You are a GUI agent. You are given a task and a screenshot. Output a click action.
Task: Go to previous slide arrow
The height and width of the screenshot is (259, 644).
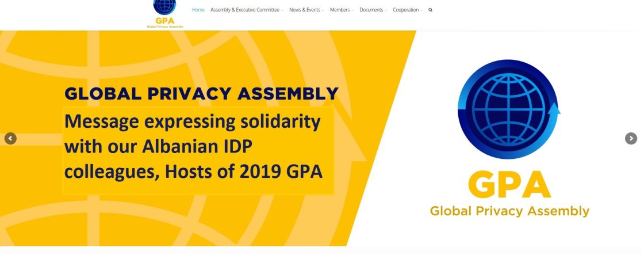tap(10, 139)
